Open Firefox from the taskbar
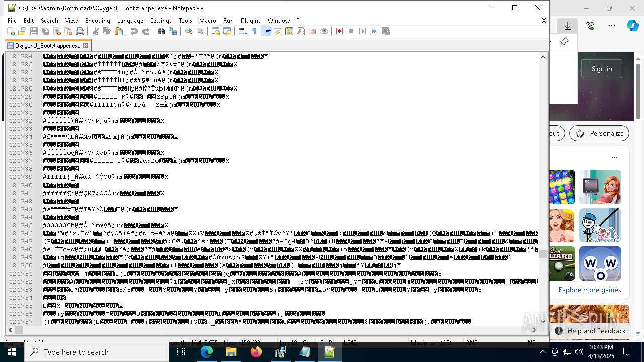 tap(256, 352)
